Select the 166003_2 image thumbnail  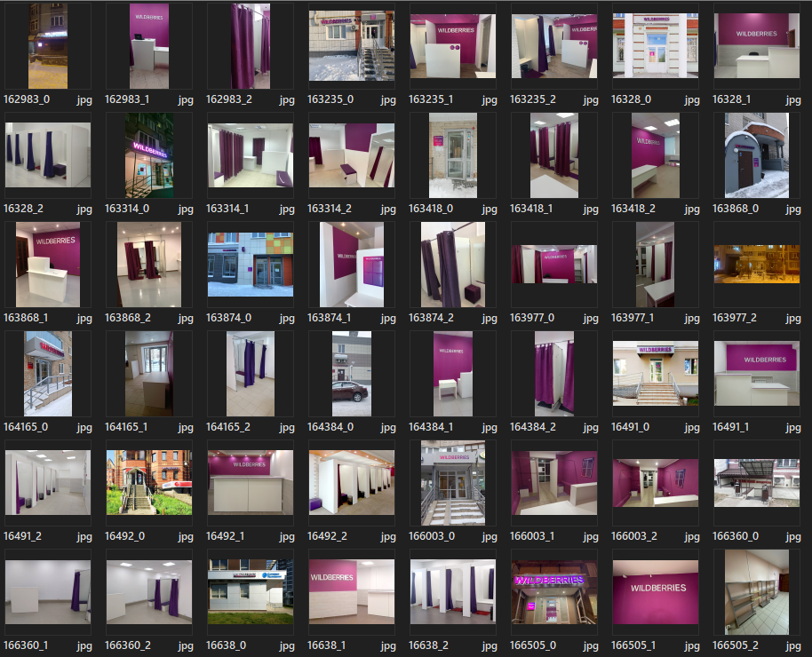656,483
